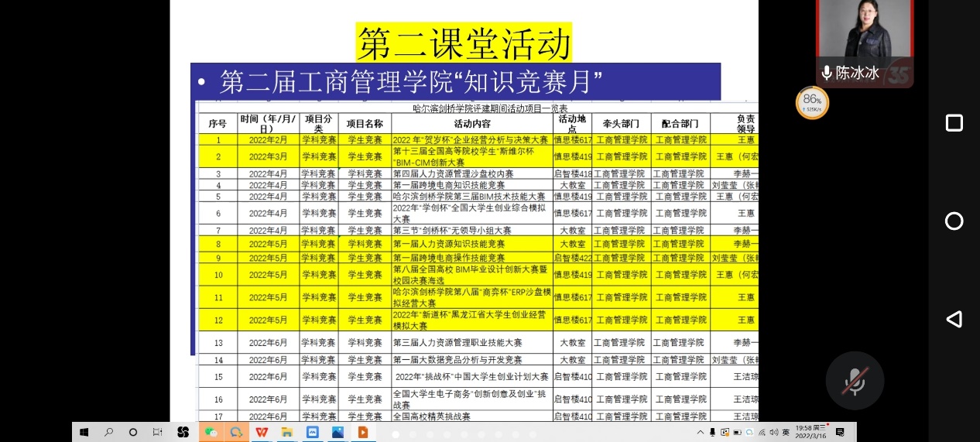
Task: Open 陈冰冰 participant video thumbnail
Action: point(865,43)
